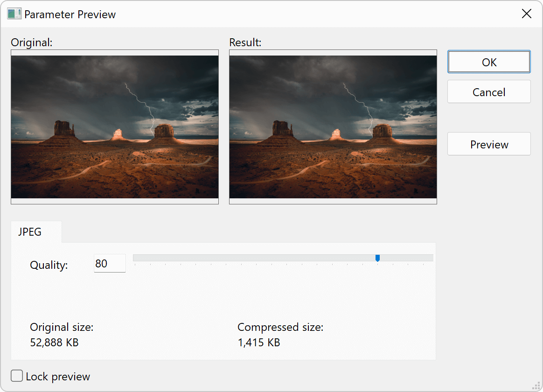
Task: Close the Parameter Preview window
Action: coord(526,14)
